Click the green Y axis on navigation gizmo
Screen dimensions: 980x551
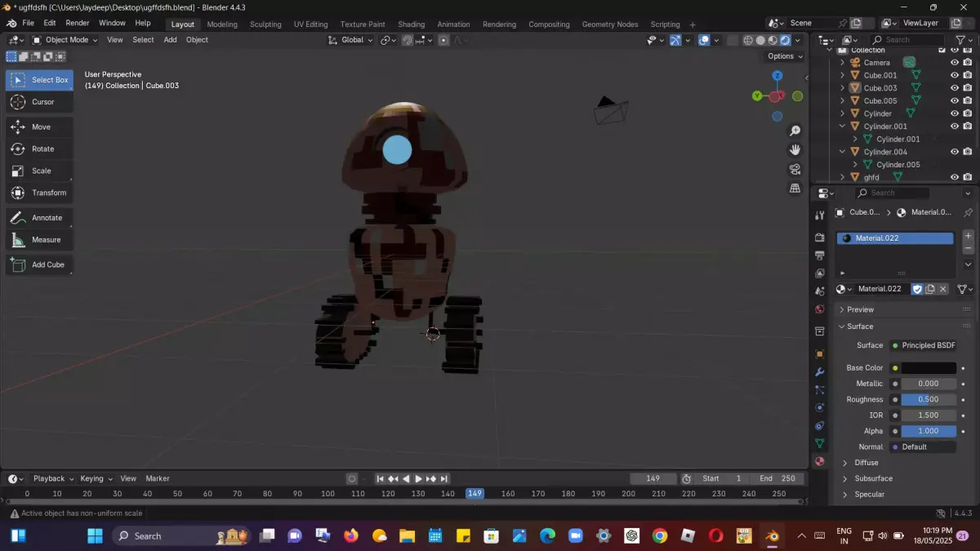(757, 96)
